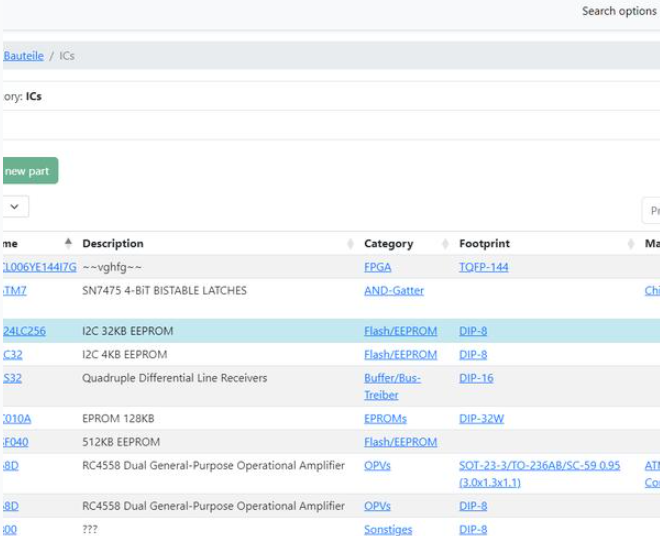The height and width of the screenshot is (536, 660).
Task: Sort by Category column header
Action: [x=389, y=243]
